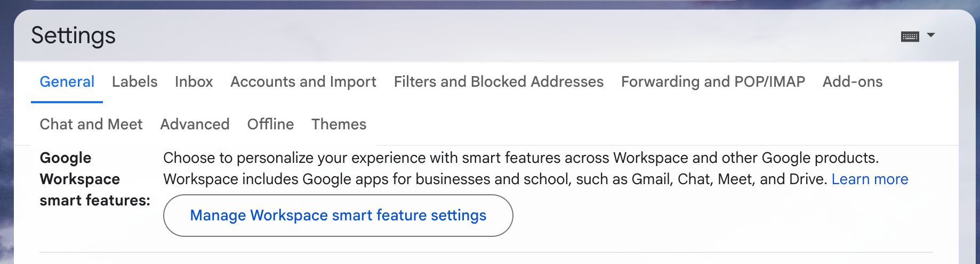Select the Advanced settings tab
Image resolution: width=980 pixels, height=264 pixels.
[x=195, y=124]
